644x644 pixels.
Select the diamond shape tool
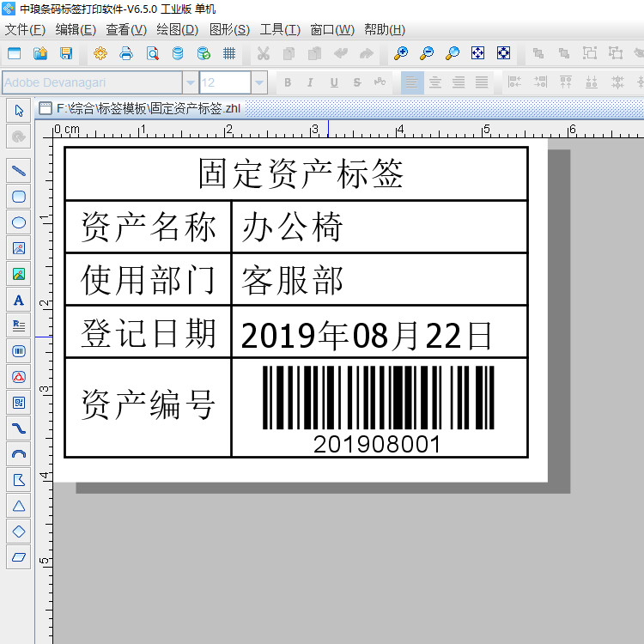[x=19, y=532]
